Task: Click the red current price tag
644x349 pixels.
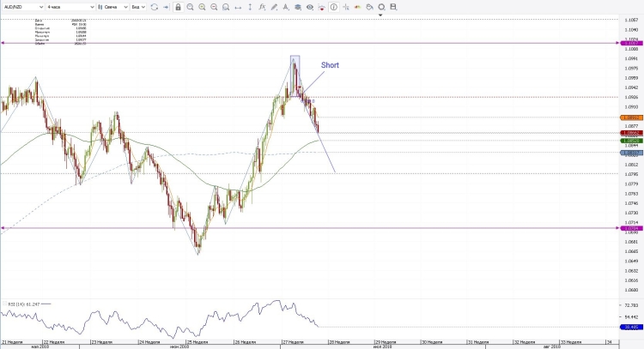Action: 632,133
